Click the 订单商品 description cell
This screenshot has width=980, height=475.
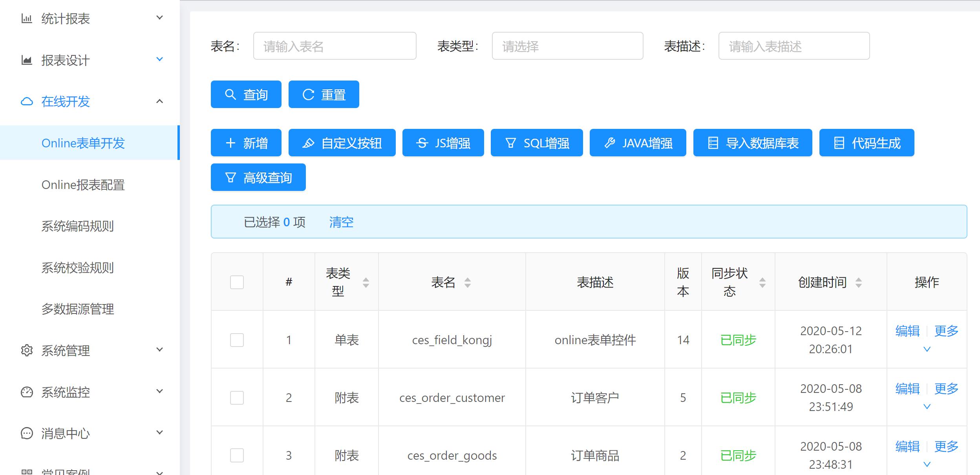pyautogui.click(x=595, y=456)
